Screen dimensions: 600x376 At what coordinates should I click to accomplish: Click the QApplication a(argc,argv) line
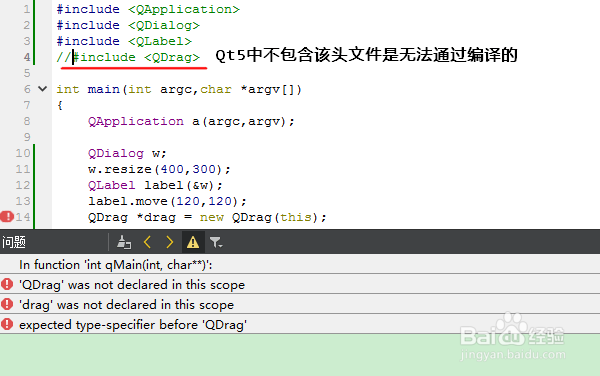pyautogui.click(x=191, y=121)
